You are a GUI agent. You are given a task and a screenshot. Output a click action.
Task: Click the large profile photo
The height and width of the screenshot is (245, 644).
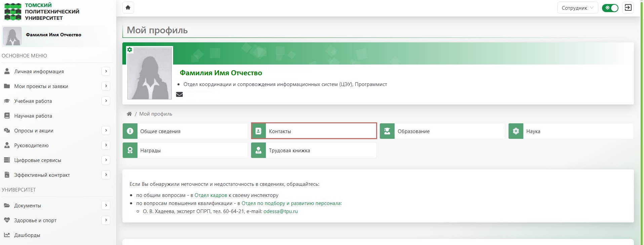pyautogui.click(x=150, y=73)
